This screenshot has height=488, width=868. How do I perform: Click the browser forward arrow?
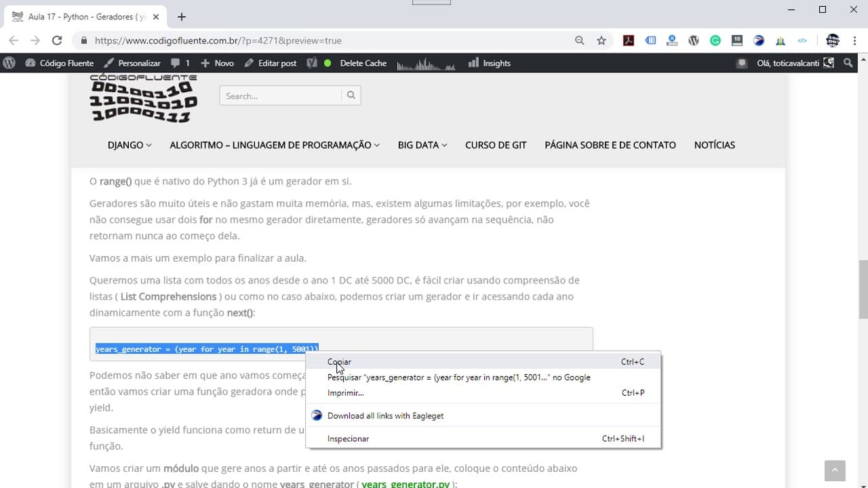click(35, 41)
